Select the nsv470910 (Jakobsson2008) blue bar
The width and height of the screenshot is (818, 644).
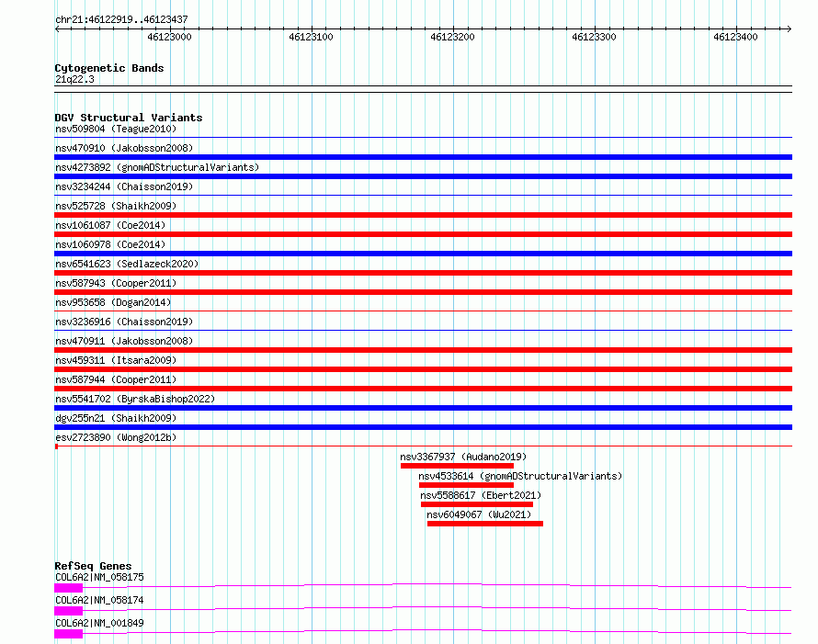point(423,157)
